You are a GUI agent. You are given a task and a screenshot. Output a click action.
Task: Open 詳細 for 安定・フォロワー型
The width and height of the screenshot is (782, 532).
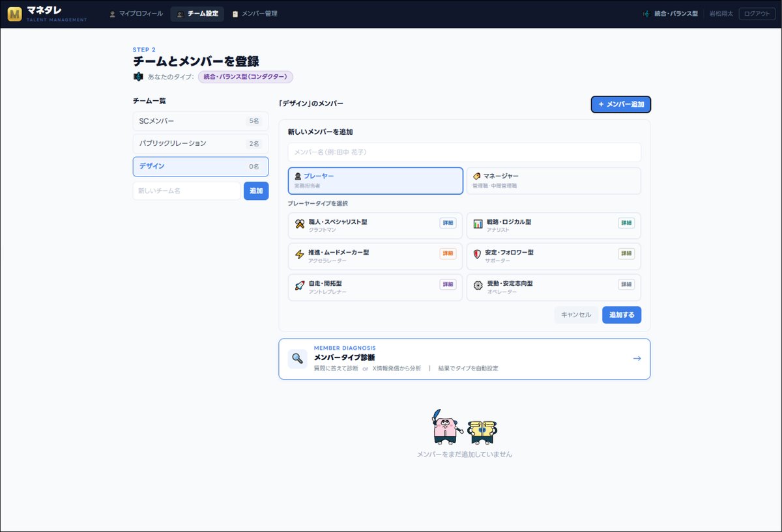pos(626,253)
